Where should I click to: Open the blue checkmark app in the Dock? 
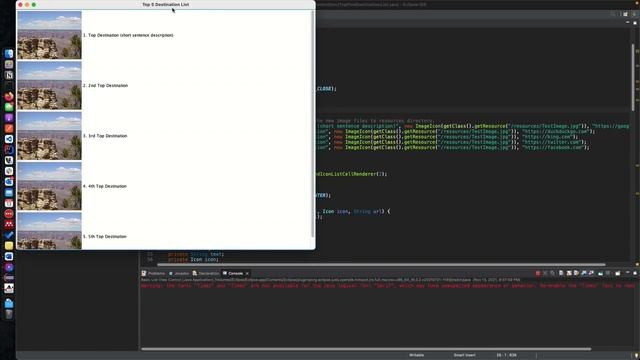pyautogui.click(x=9, y=235)
